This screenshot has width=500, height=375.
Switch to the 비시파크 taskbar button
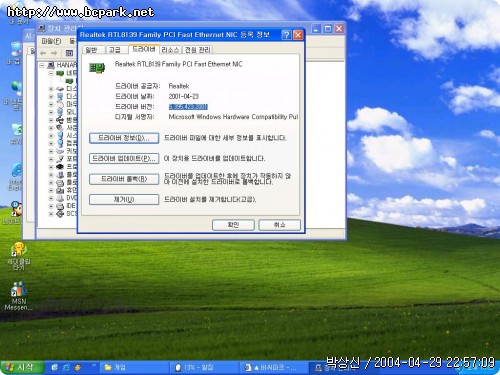pos(274,367)
